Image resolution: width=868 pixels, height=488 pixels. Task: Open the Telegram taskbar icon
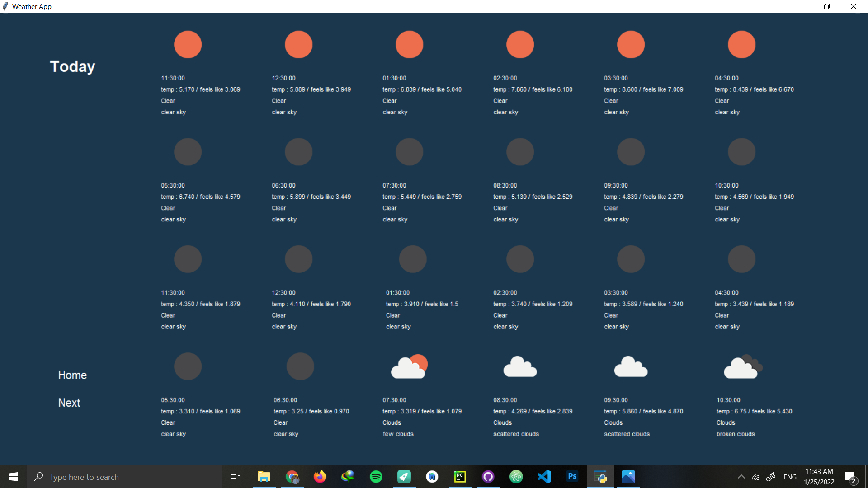click(x=404, y=476)
